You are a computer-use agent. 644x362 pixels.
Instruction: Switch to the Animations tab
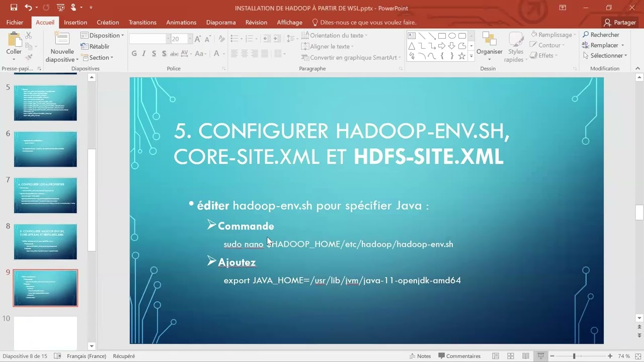[x=181, y=22]
